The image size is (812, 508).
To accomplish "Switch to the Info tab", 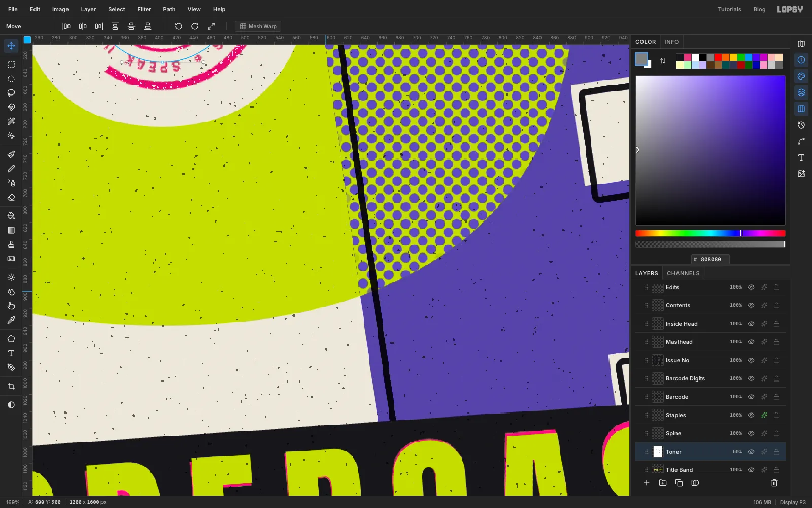I will click(671, 42).
